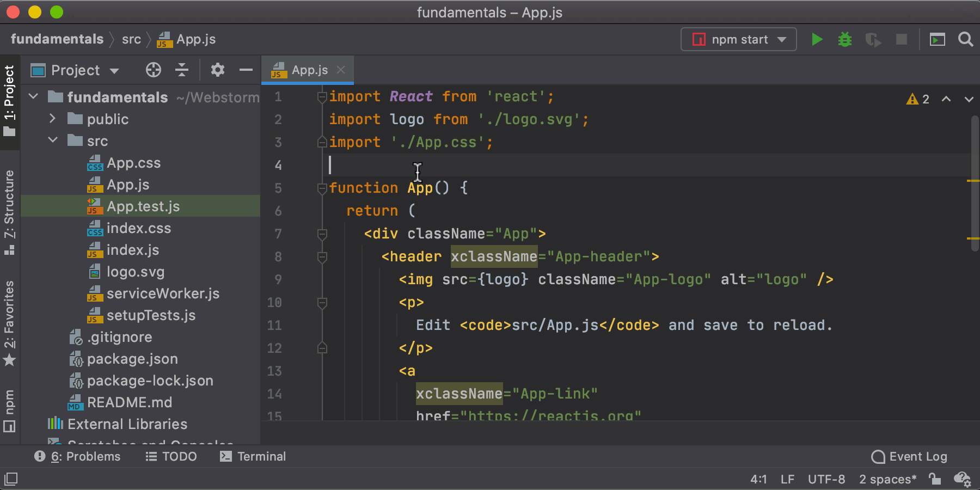Viewport: 980px width, 490px height.
Task: Run npm start with coverage icon
Action: (873, 39)
